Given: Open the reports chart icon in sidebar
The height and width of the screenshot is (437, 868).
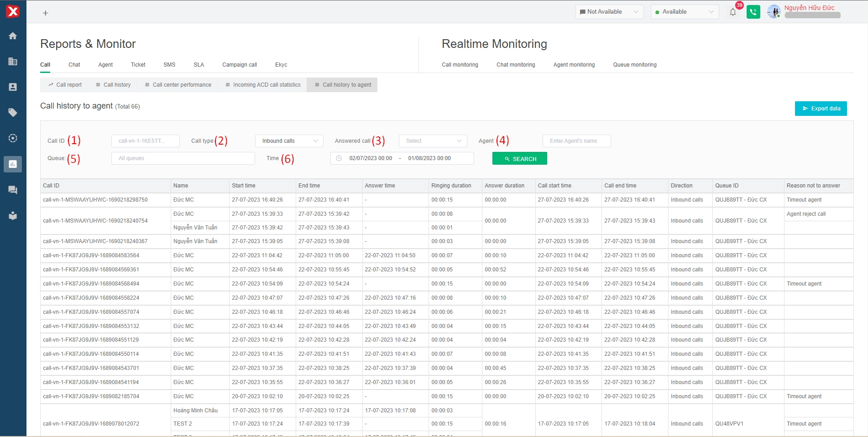Looking at the screenshot, I should [13, 164].
